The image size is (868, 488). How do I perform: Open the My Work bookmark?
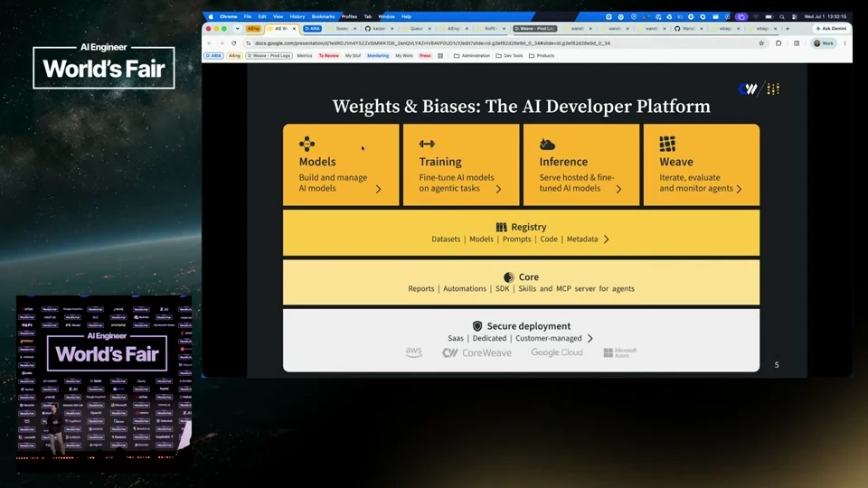tap(404, 56)
